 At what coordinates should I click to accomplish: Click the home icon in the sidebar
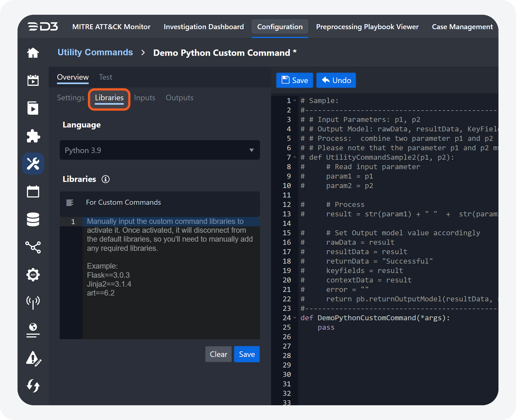(33, 53)
